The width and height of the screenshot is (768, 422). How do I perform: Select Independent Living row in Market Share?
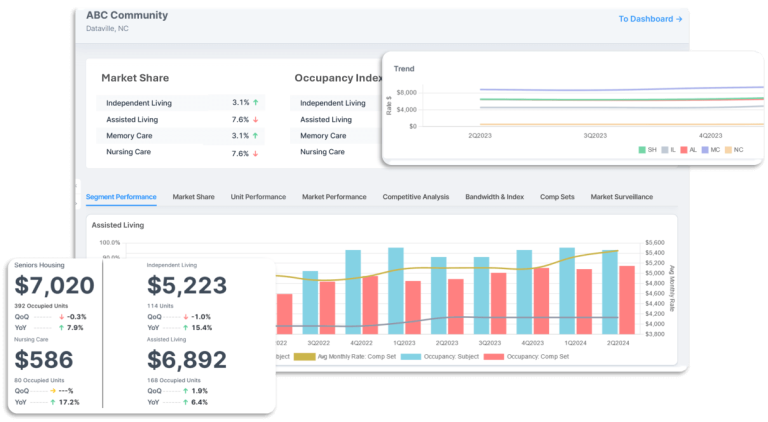(180, 103)
